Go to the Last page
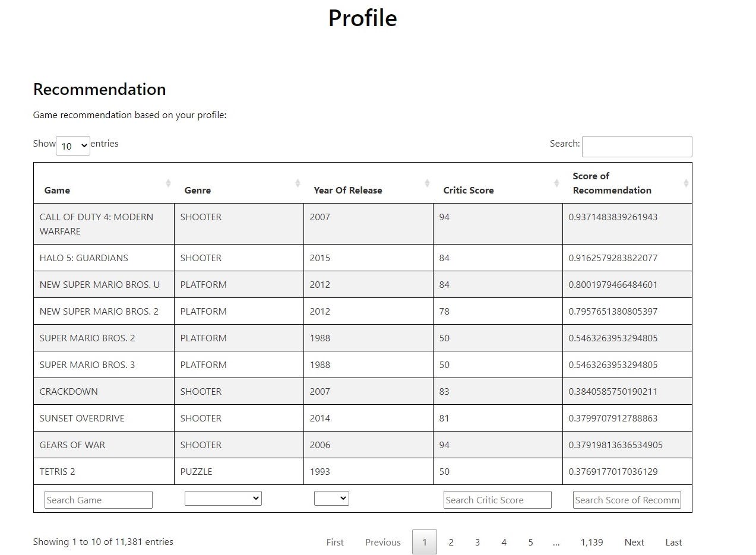 [673, 542]
